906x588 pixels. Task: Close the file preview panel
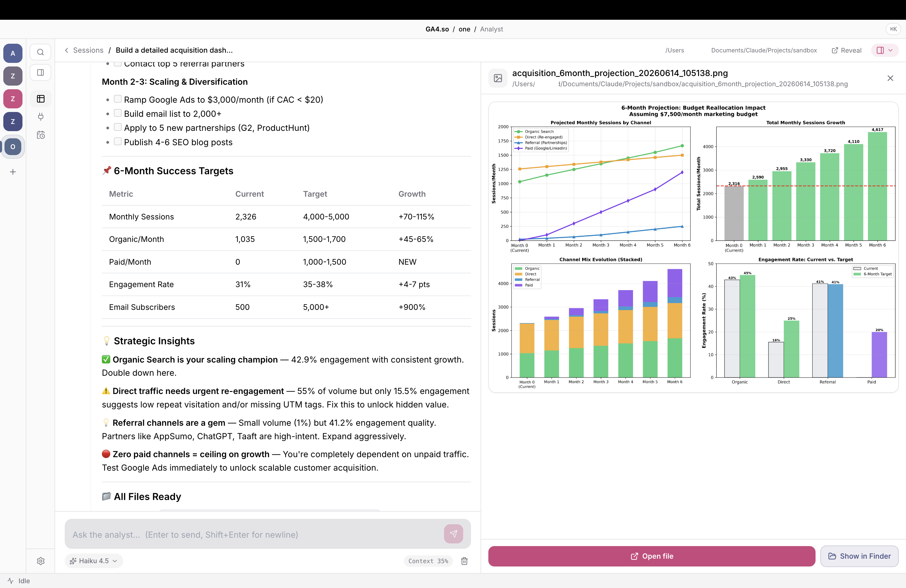(x=890, y=78)
